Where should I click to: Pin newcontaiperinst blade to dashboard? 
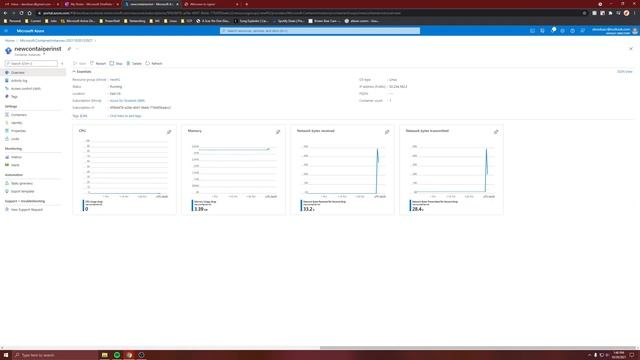[x=69, y=49]
